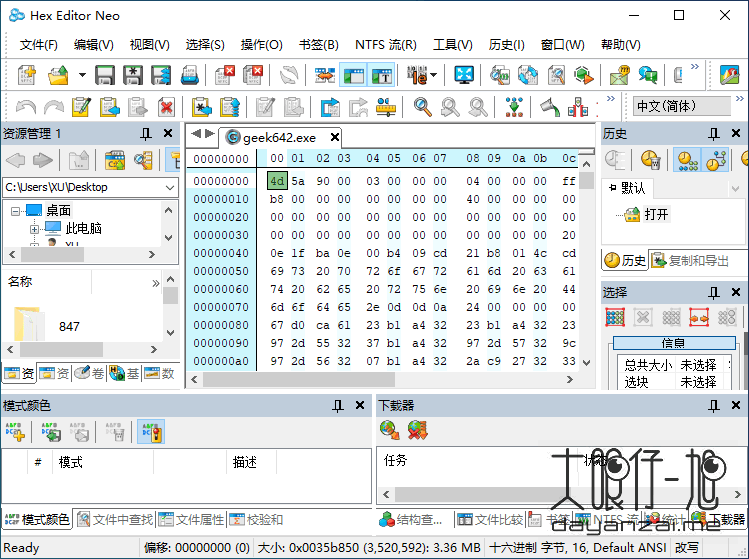749x559 pixels.
Task: Click the New file toolbar icon
Action: coord(27,75)
